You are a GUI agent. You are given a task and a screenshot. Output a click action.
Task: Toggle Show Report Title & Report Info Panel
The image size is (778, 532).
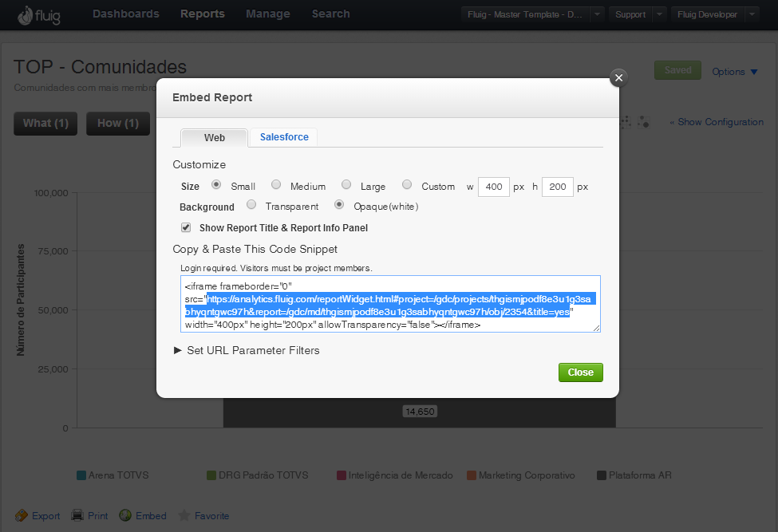coord(186,227)
